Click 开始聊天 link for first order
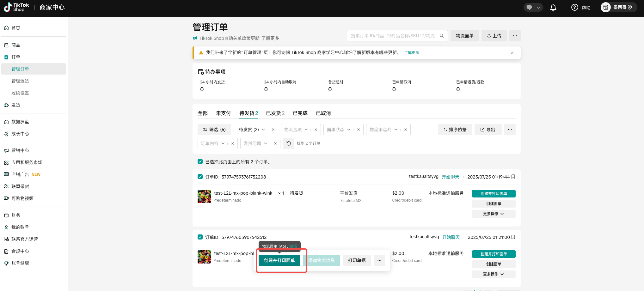 coord(451,177)
